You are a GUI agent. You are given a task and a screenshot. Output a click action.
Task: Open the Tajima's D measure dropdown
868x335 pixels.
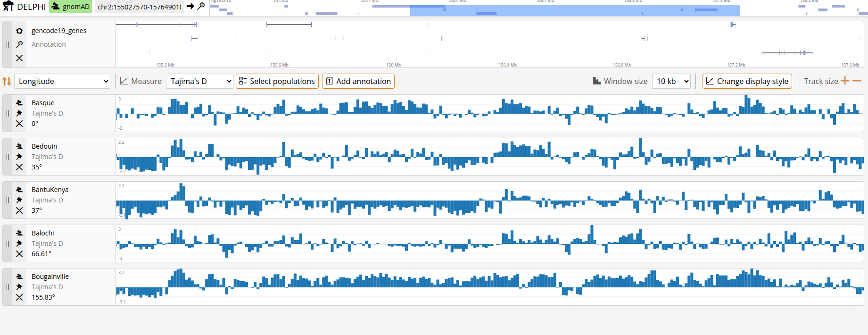point(200,81)
